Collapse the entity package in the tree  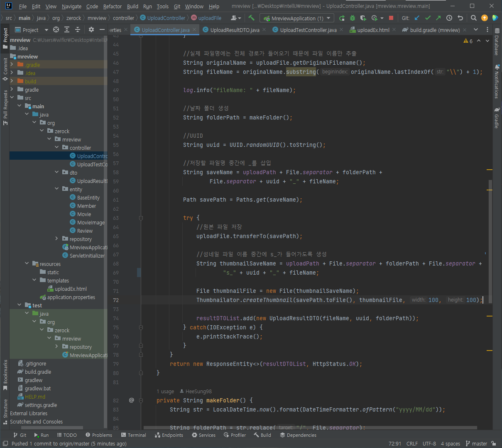(x=57, y=189)
